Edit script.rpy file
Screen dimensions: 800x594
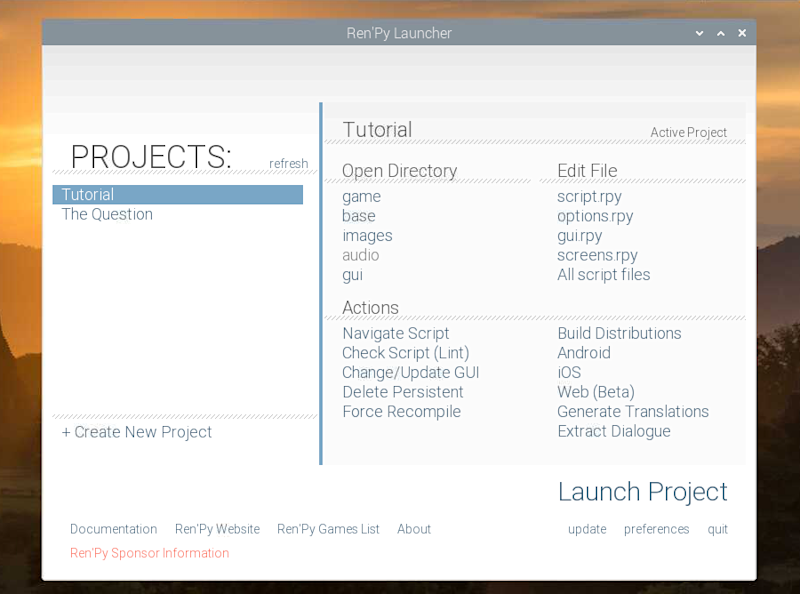[x=589, y=197]
